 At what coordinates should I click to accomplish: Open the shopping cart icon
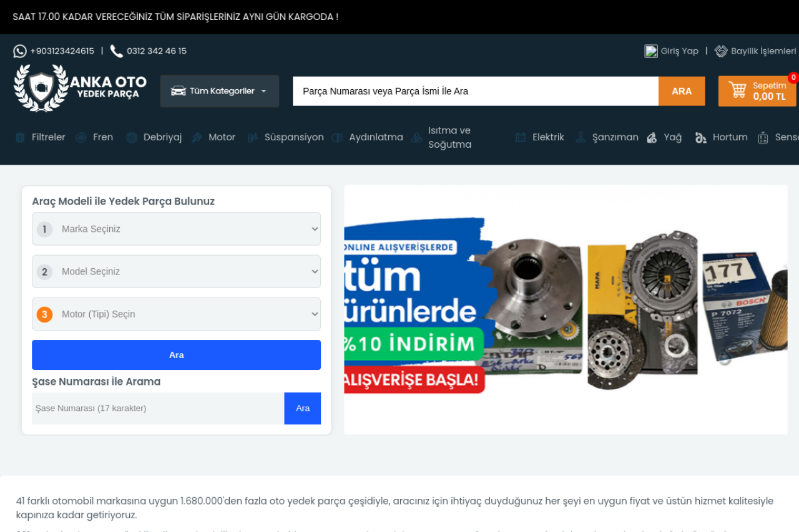click(737, 90)
